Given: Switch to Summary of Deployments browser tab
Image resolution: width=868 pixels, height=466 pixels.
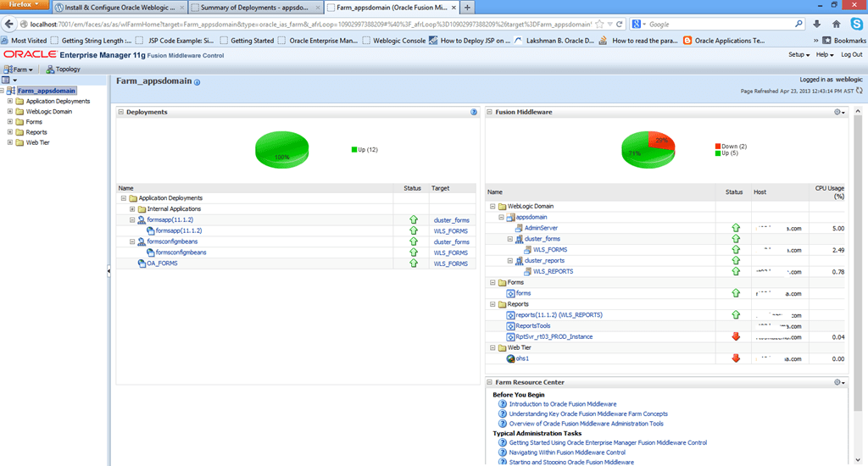Looking at the screenshot, I should [x=256, y=7].
